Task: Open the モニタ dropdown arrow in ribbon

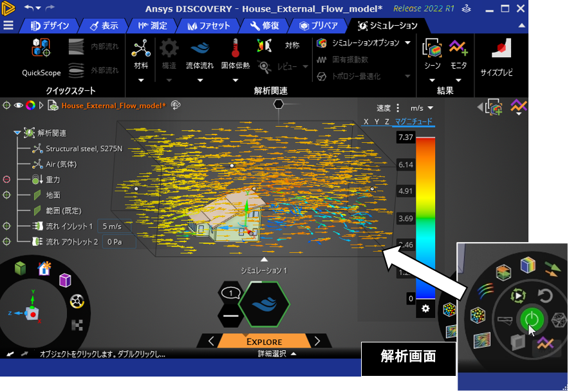Action: pyautogui.click(x=458, y=80)
